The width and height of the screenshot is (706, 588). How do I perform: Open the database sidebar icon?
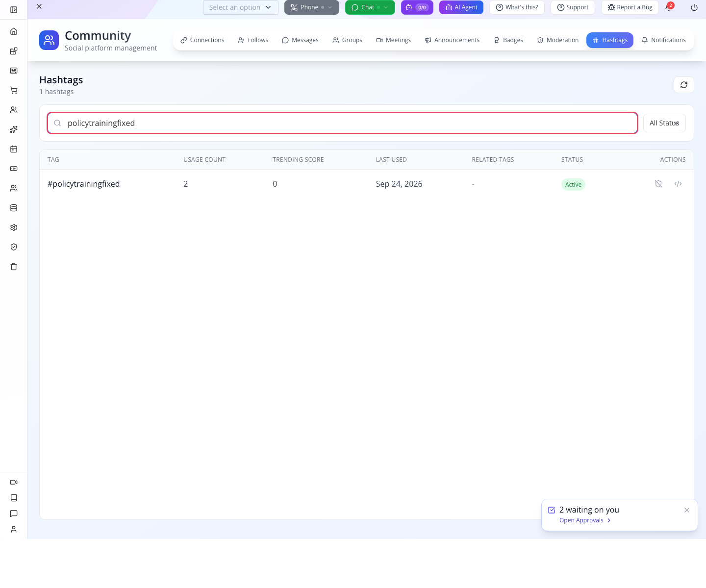click(14, 208)
